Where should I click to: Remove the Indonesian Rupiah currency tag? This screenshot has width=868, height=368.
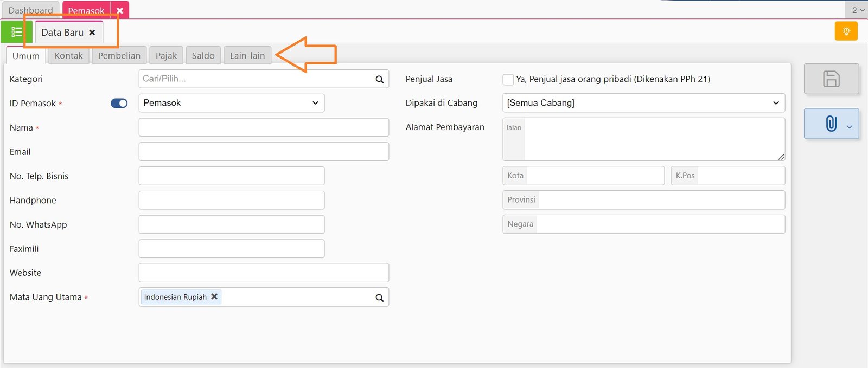click(214, 296)
